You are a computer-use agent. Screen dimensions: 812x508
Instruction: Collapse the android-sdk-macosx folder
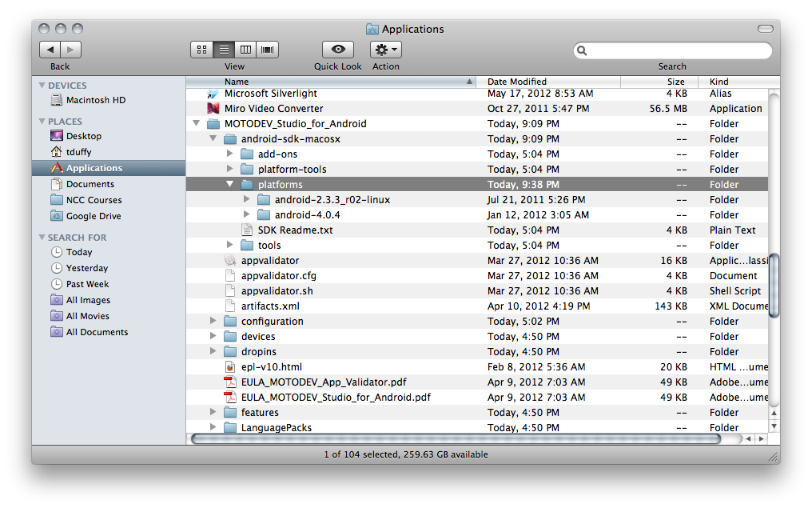(x=213, y=138)
